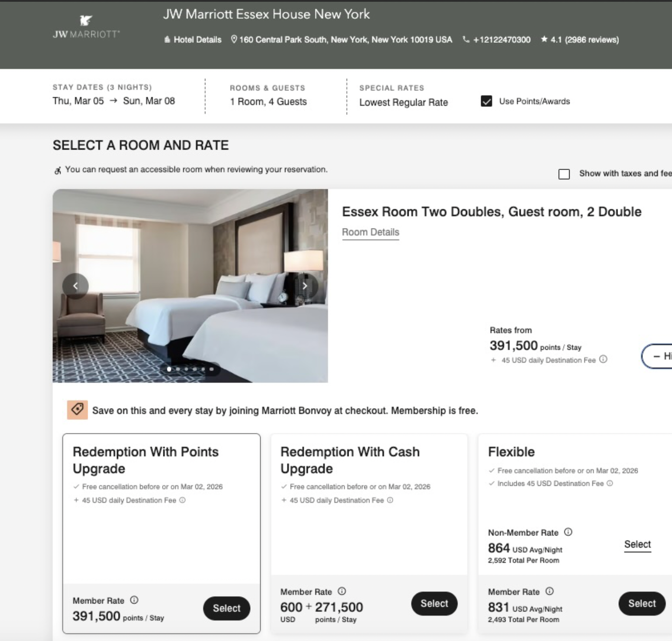The height and width of the screenshot is (641, 672).
Task: Open info icon for Flexible Member Rate
Action: pos(550,591)
